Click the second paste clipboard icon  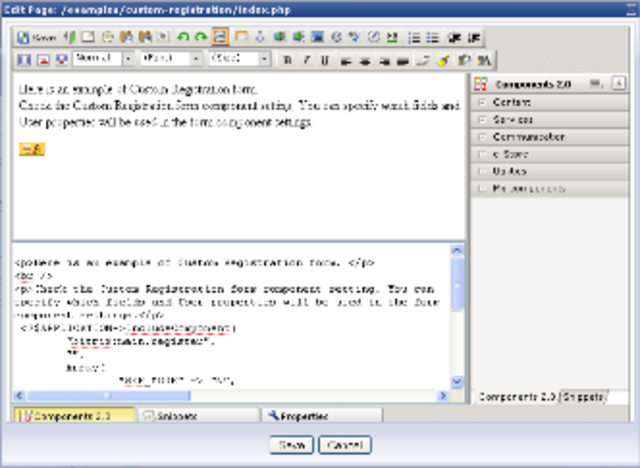[x=145, y=37]
